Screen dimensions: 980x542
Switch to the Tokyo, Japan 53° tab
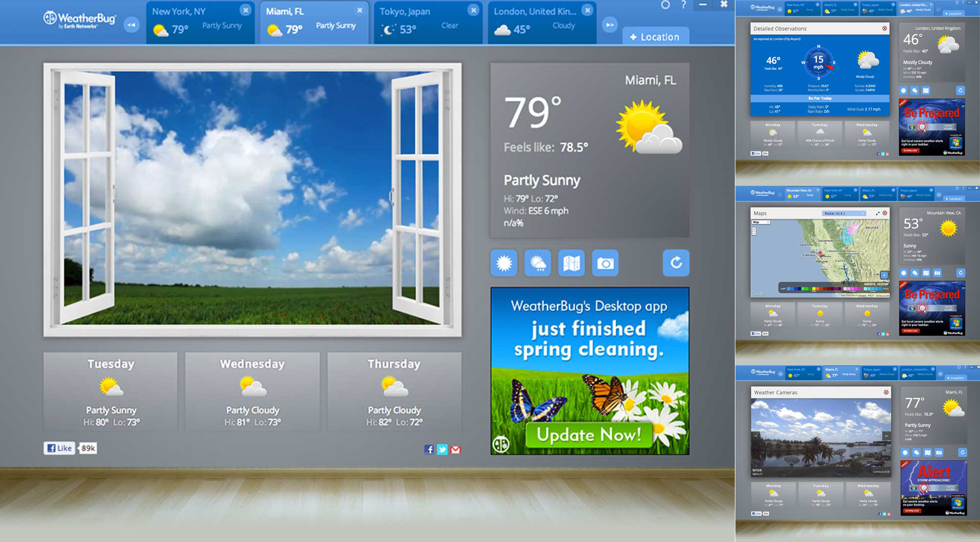pos(427,23)
